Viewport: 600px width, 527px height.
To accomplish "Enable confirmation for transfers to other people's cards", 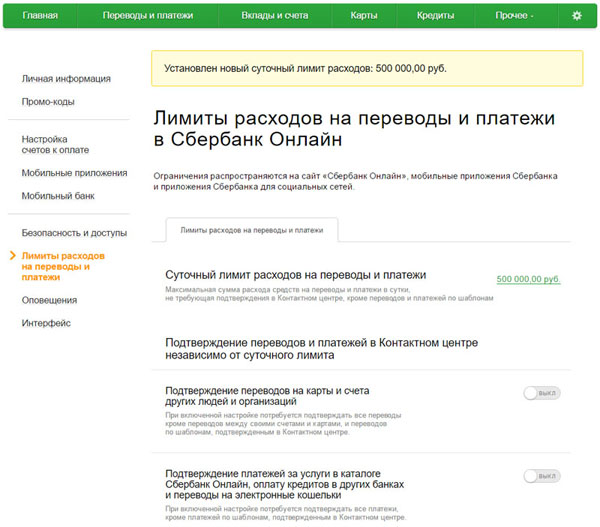I will 541,393.
